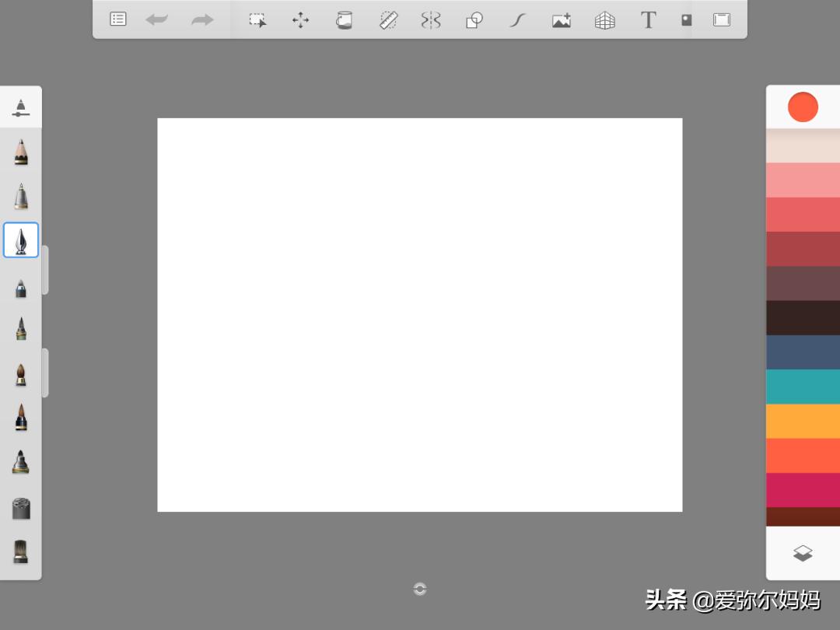Select the Move tool
840x630 pixels.
300,19
